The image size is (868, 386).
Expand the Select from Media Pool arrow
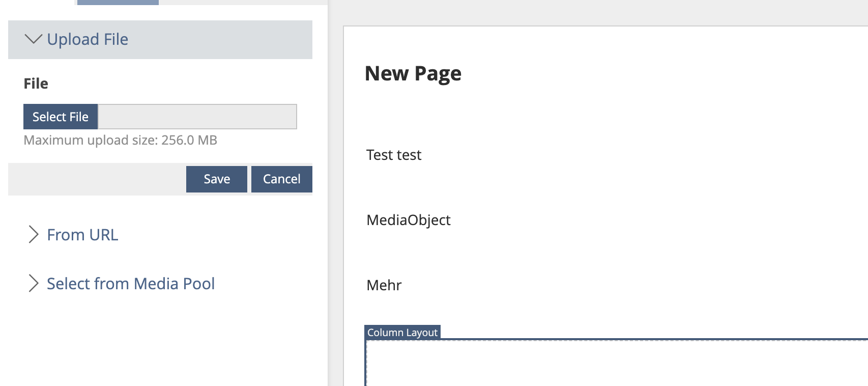coord(33,283)
